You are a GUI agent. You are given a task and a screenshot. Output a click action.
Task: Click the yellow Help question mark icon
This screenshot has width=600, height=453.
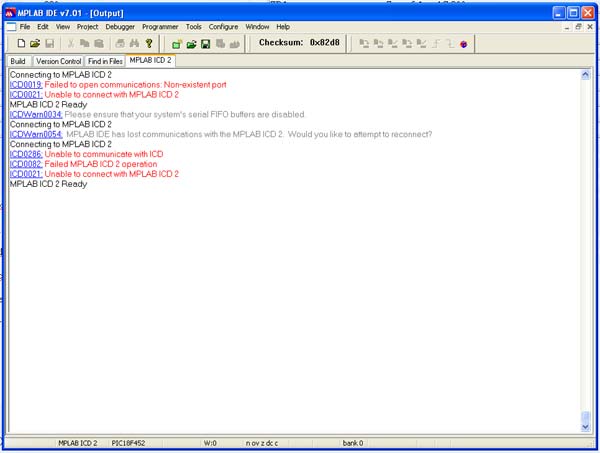tap(149, 43)
